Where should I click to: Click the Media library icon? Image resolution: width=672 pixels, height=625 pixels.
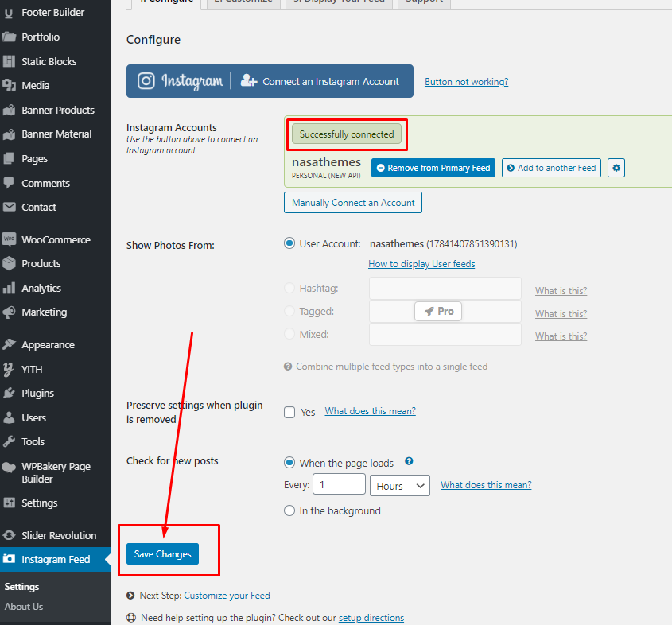click(9, 86)
